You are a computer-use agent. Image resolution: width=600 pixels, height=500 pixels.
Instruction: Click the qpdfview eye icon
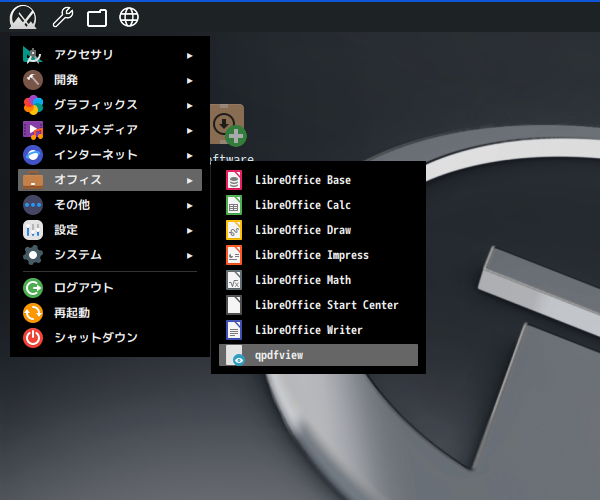click(235, 356)
